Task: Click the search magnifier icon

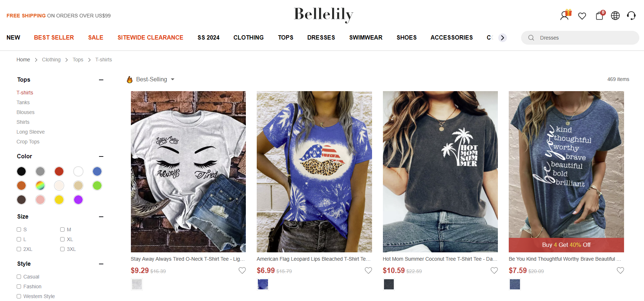Action: point(531,38)
